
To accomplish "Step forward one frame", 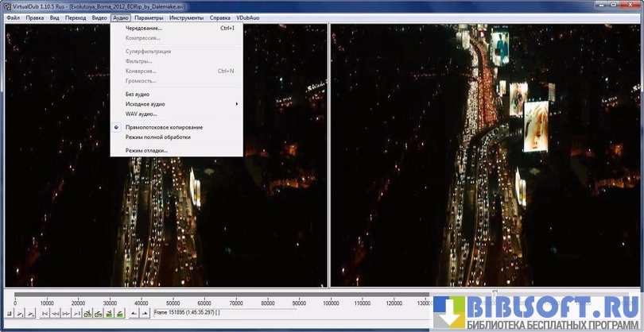I will pyautogui.click(x=65, y=314).
